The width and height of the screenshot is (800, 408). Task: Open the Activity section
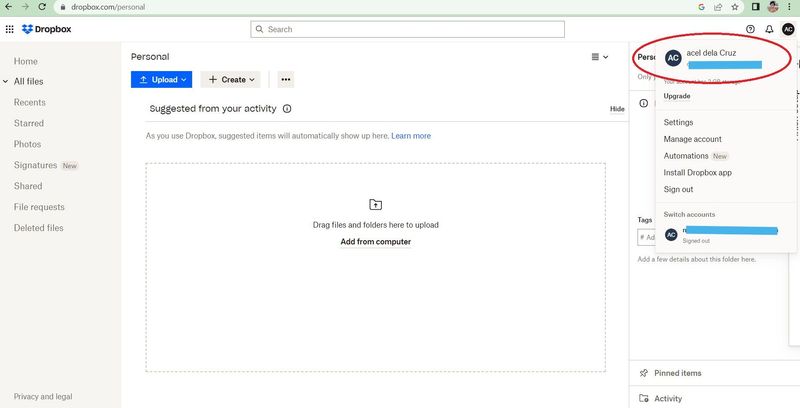668,399
